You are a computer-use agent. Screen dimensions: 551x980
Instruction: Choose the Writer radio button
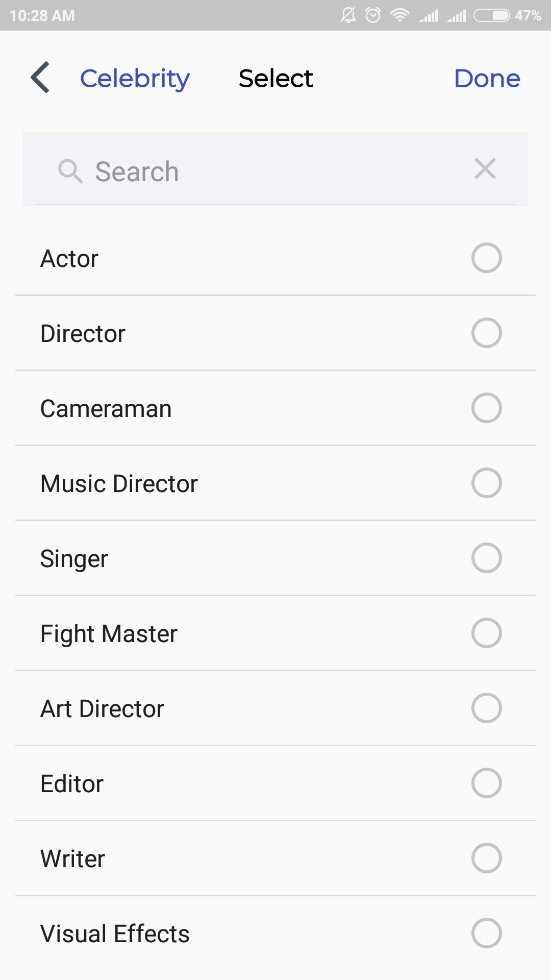click(486, 858)
